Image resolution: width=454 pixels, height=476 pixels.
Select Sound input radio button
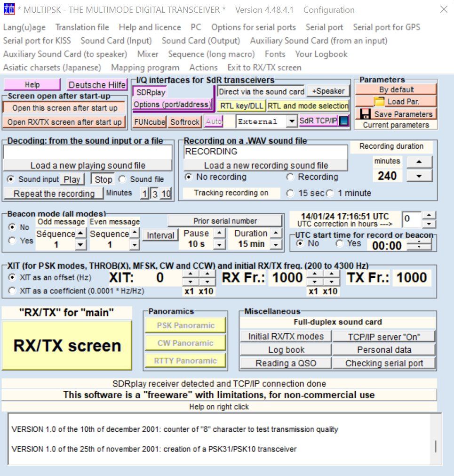tap(11, 179)
